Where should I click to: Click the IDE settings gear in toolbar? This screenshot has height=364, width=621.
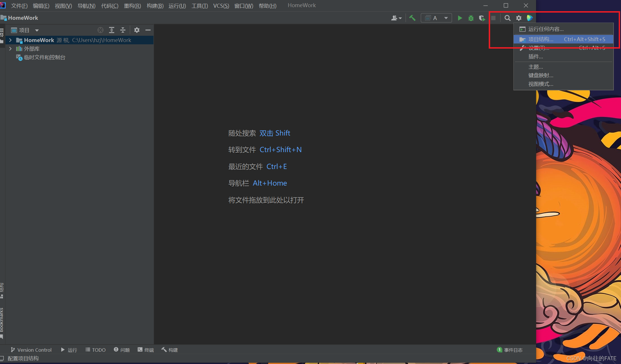[x=519, y=18]
